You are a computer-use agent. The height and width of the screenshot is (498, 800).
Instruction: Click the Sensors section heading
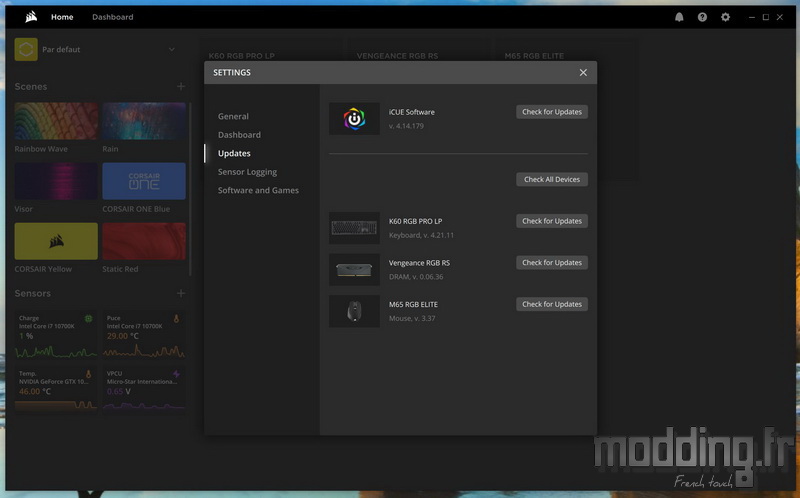point(33,293)
